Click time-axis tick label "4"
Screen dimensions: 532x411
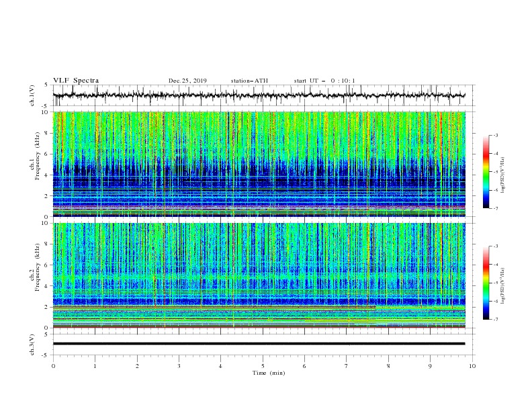pyautogui.click(x=220, y=366)
